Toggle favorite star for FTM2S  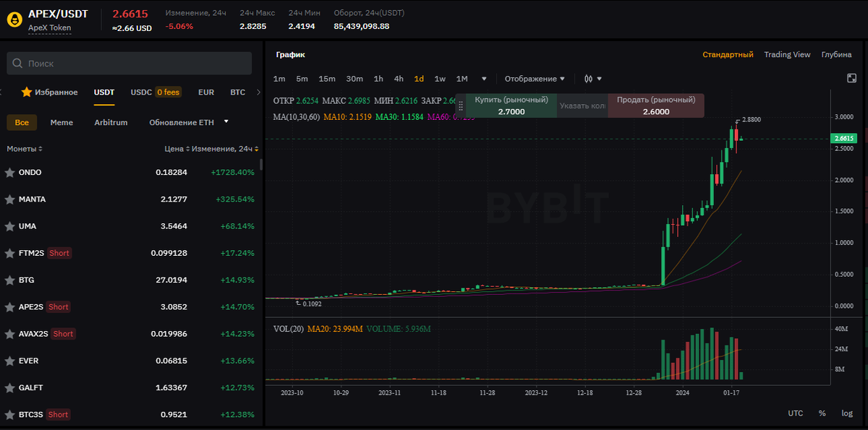tap(10, 253)
